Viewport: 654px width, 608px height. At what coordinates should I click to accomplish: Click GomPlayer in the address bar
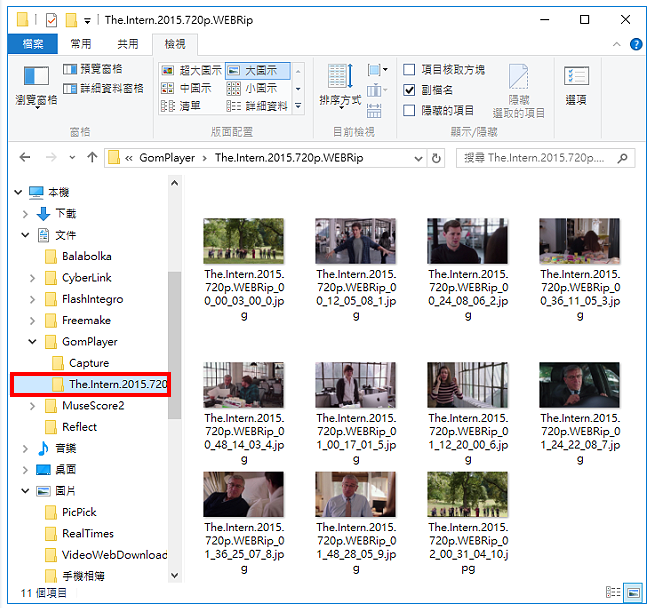coord(167,158)
